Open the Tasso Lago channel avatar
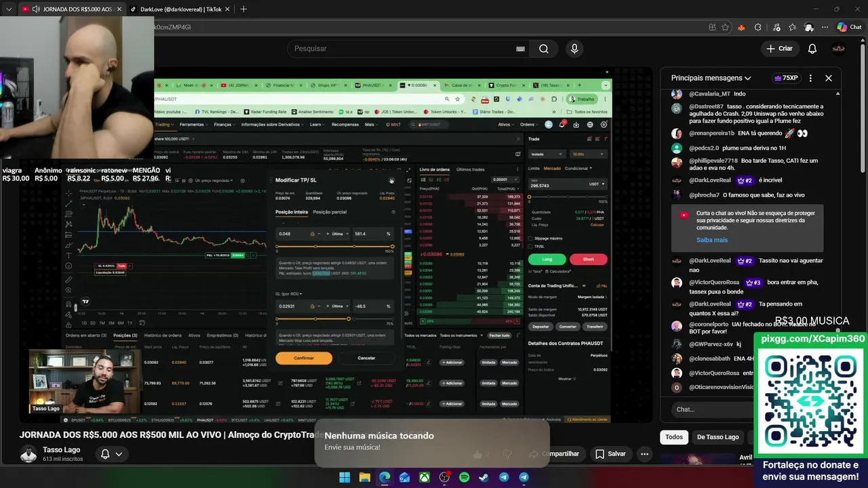 click(x=28, y=454)
